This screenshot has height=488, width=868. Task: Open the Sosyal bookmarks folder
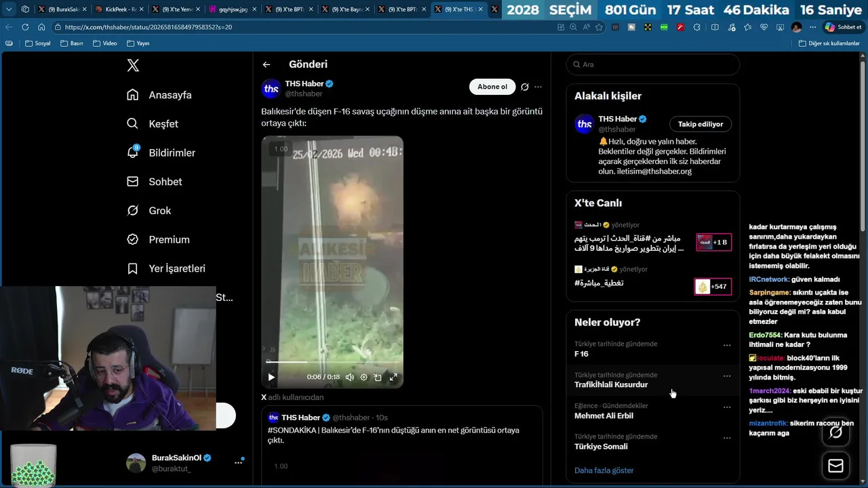38,43
